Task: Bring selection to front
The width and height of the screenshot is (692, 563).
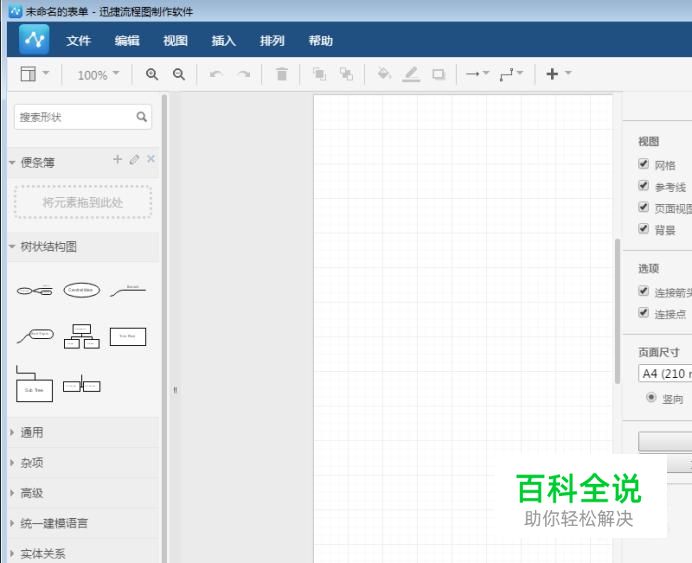Action: pos(319,74)
